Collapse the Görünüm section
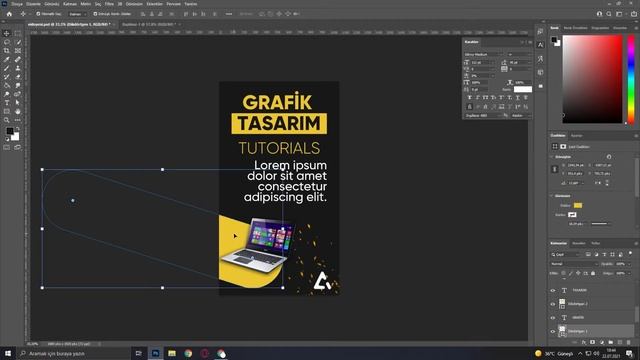This screenshot has height=360, width=640. point(552,196)
